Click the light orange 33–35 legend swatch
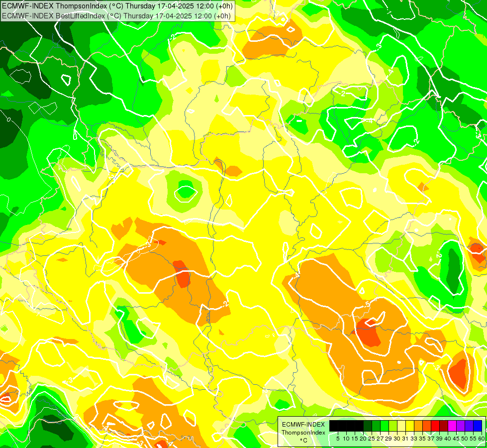The width and height of the screenshot is (487, 448). 418,426
